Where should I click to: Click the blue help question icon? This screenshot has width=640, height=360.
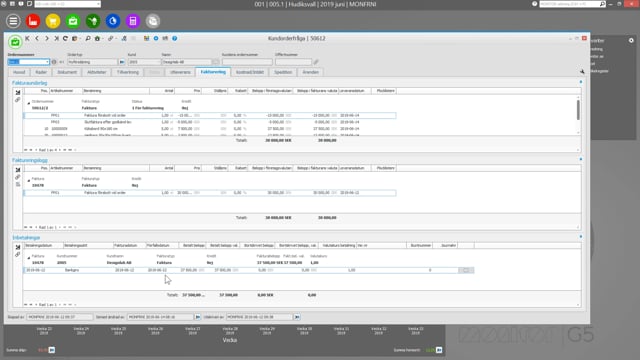[174, 38]
